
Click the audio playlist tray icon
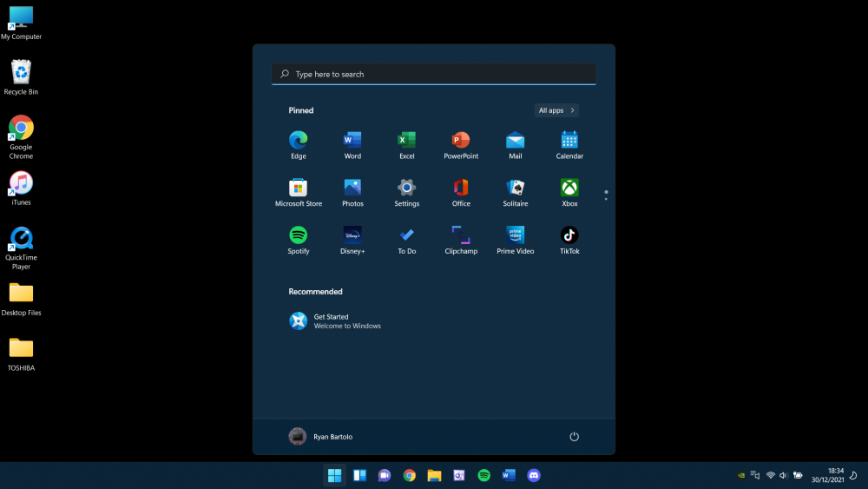pyautogui.click(x=754, y=475)
